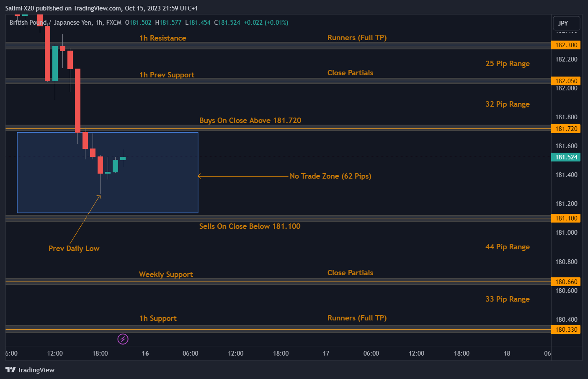This screenshot has height=379, width=588.
Task: Select the 181.100 price level label
Action: click(x=566, y=218)
